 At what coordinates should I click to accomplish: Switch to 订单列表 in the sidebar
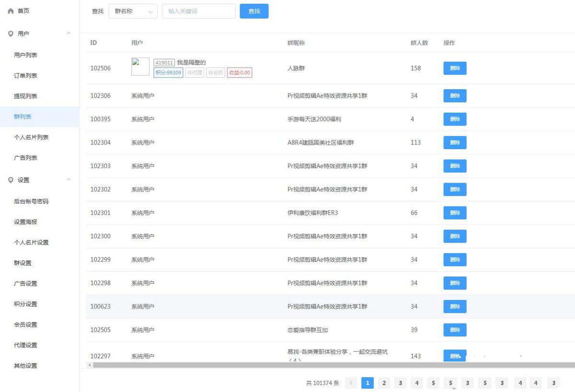[24, 75]
